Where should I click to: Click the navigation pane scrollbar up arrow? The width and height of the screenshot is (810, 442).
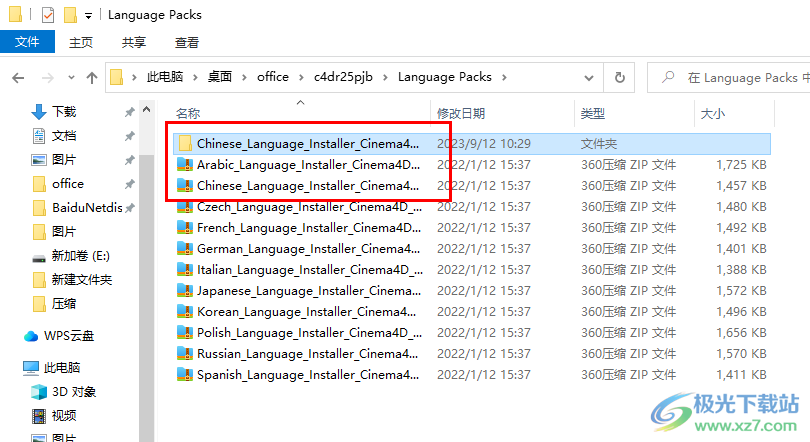(147, 109)
